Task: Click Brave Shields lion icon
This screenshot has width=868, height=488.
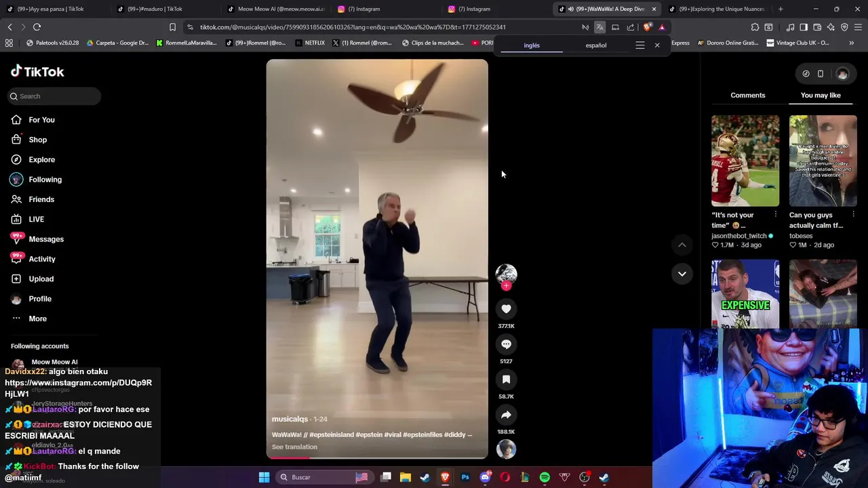Action: pyautogui.click(x=647, y=27)
